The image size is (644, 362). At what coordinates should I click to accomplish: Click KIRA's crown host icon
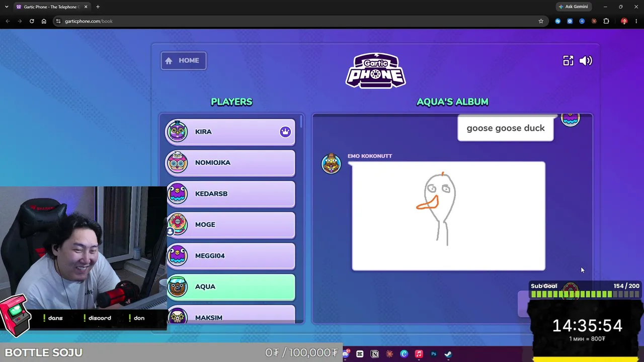(x=285, y=132)
